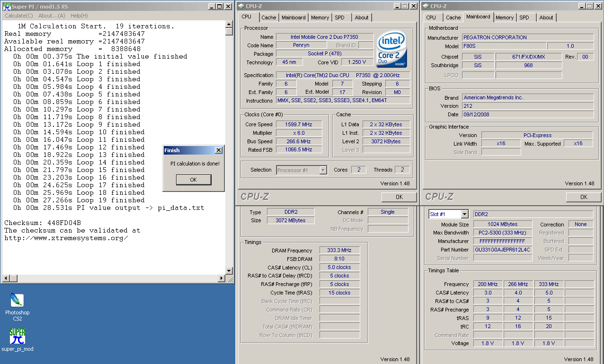The image size is (604, 364).
Task: Click the Manufacturer field PEGATRON CORPORATION
Action: click(x=528, y=37)
